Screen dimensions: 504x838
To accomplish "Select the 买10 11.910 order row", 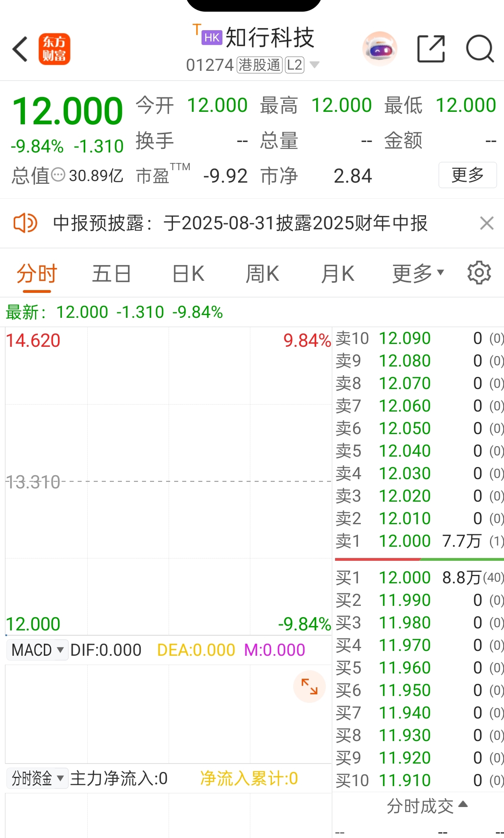I will [420, 780].
